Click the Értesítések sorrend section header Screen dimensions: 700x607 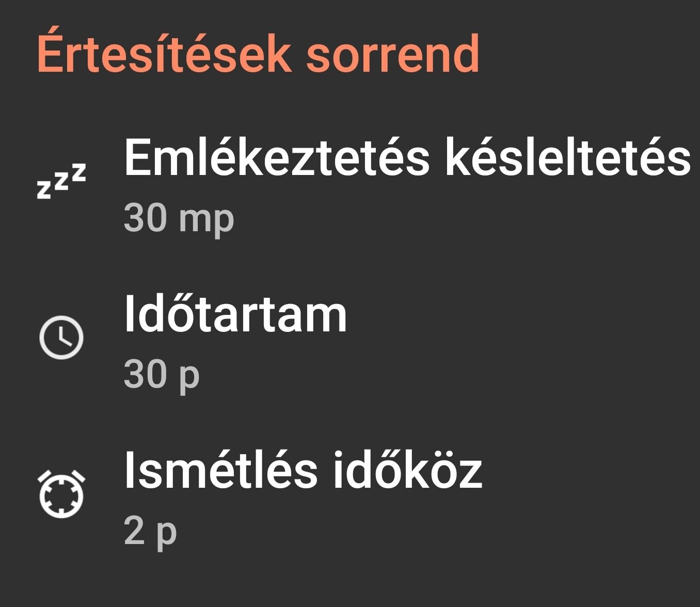[258, 54]
